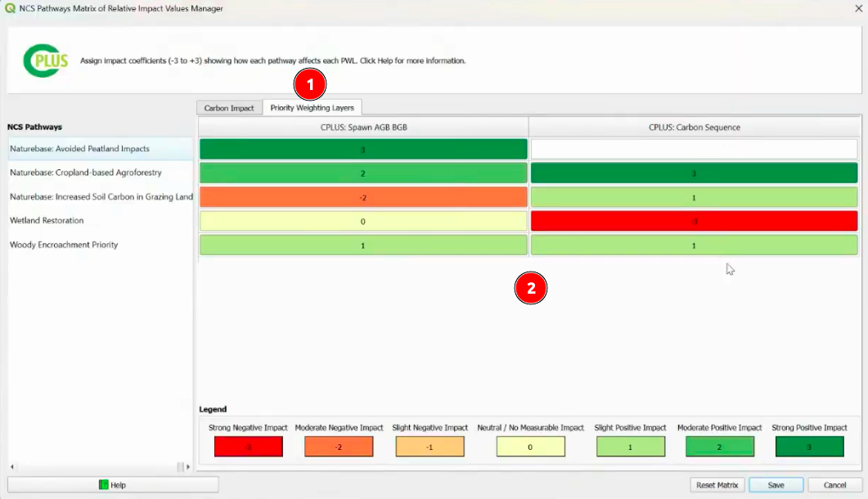Switch to the Carbon Impact tab
The width and height of the screenshot is (868, 499).
228,107
